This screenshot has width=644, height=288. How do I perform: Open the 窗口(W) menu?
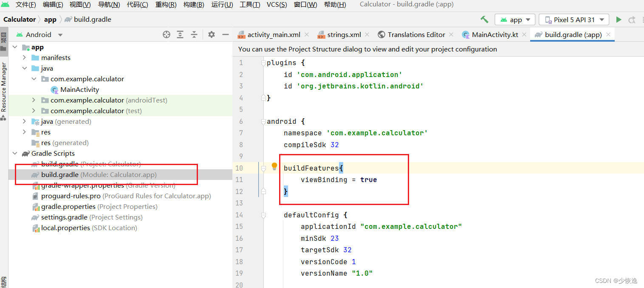coord(305,5)
